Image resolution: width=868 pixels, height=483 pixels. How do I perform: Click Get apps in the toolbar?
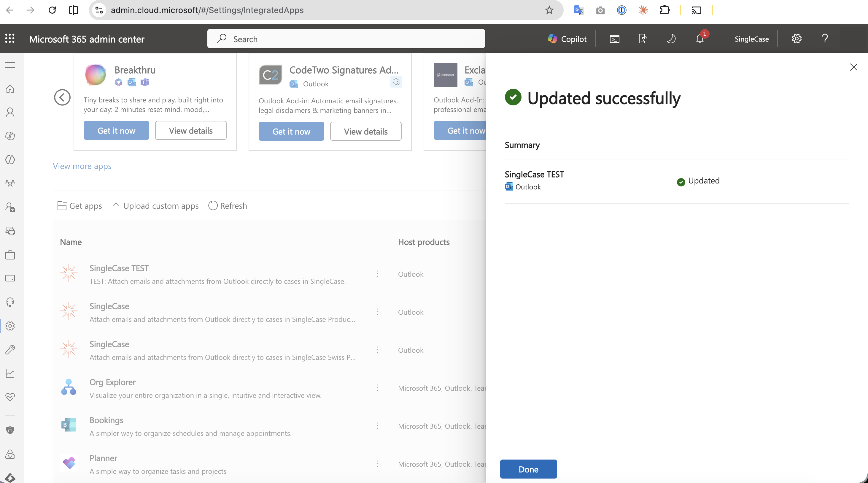tap(80, 206)
